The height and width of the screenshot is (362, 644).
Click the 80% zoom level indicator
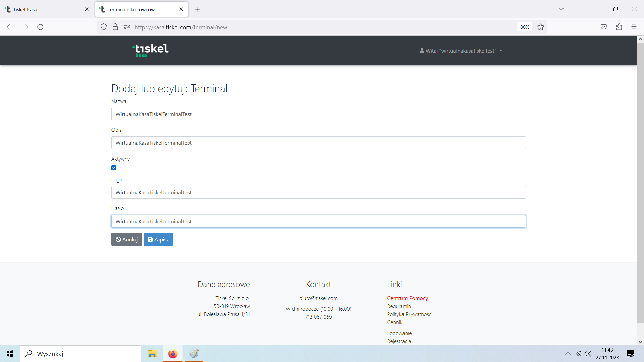pyautogui.click(x=525, y=27)
